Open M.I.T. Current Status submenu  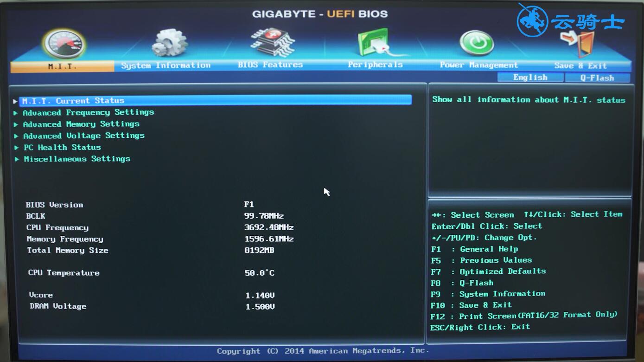point(216,100)
